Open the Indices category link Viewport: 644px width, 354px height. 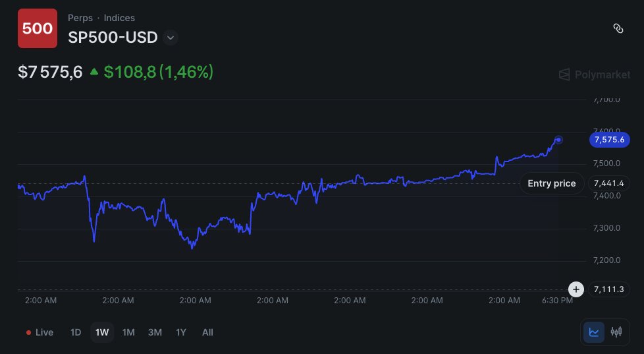[119, 18]
